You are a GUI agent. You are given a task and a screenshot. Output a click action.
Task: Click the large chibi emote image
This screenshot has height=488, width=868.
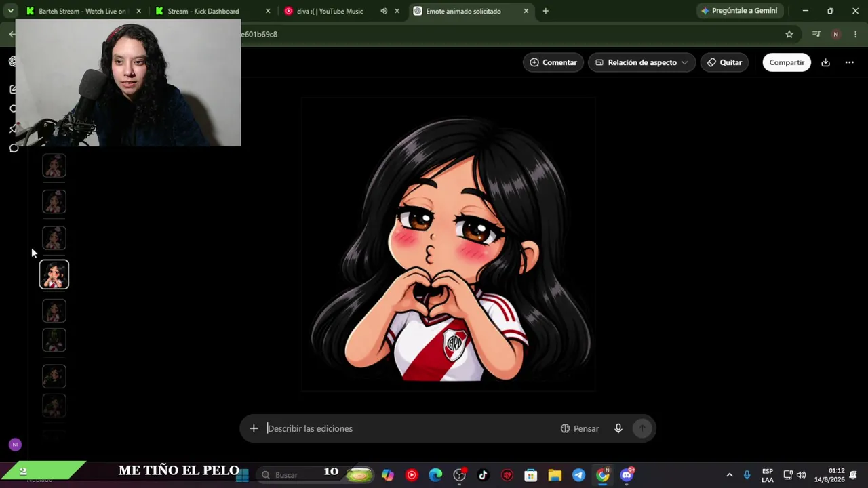[x=448, y=245]
